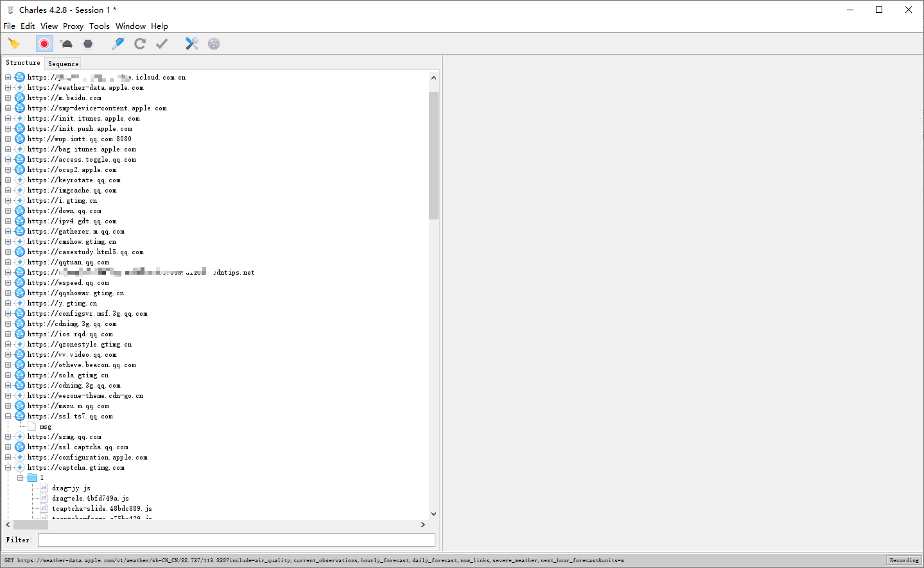Clear the session with the broom icon
The width and height of the screenshot is (924, 568).
coord(13,44)
